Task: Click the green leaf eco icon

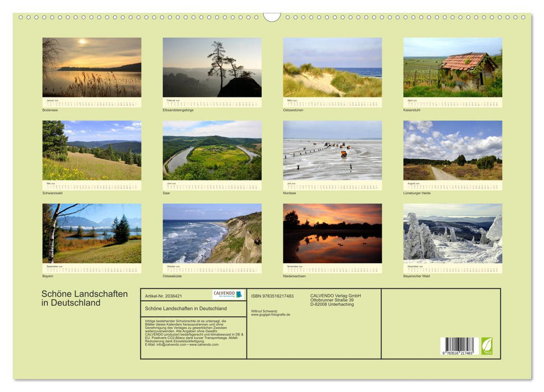Action: point(487,346)
